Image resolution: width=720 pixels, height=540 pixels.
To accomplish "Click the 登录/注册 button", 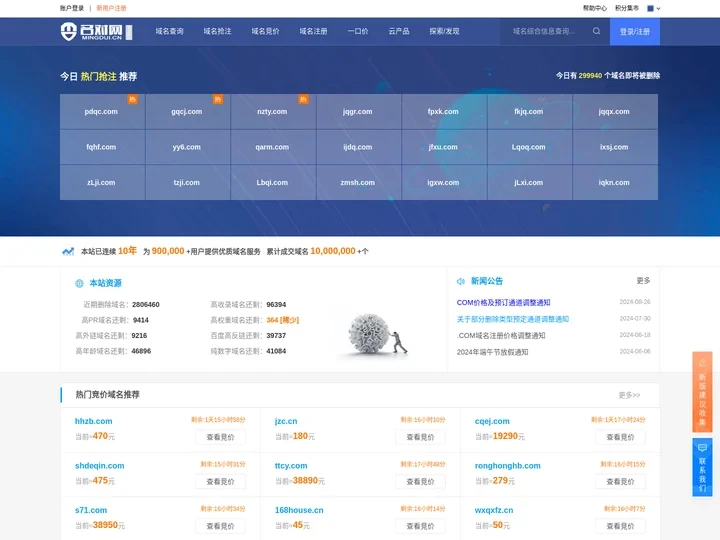I will pos(635,32).
